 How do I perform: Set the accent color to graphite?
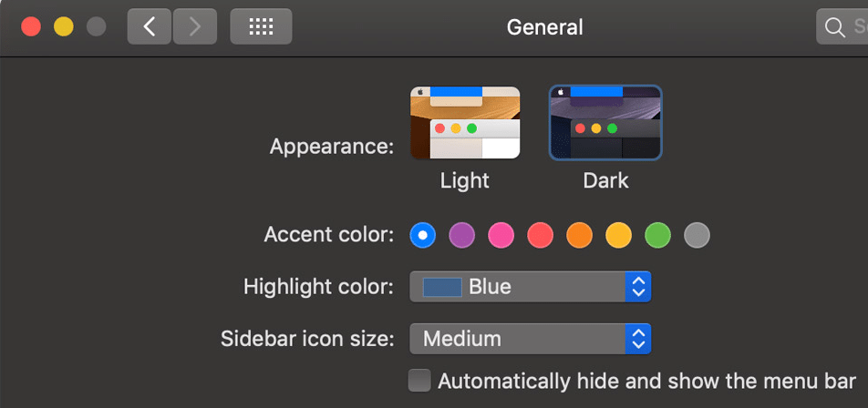click(x=697, y=235)
